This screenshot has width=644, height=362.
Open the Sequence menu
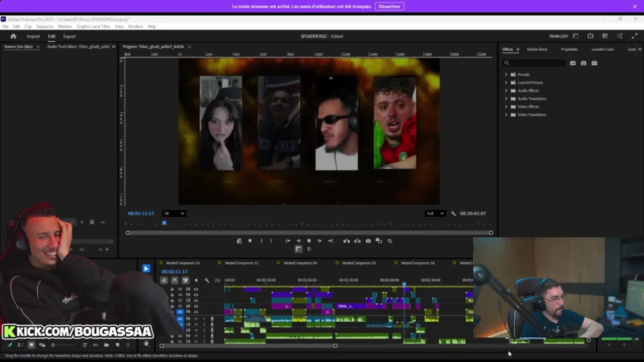44,26
